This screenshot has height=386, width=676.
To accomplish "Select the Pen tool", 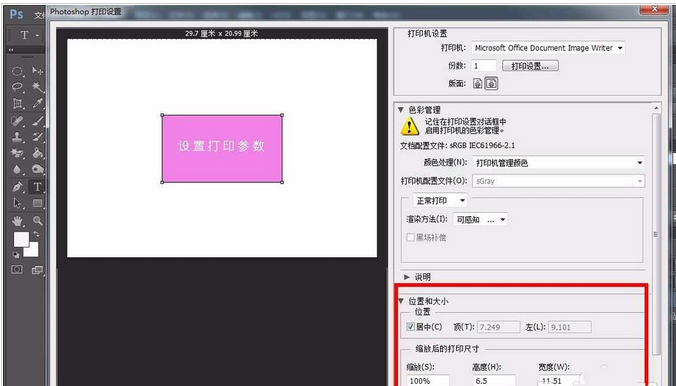I will 17,187.
